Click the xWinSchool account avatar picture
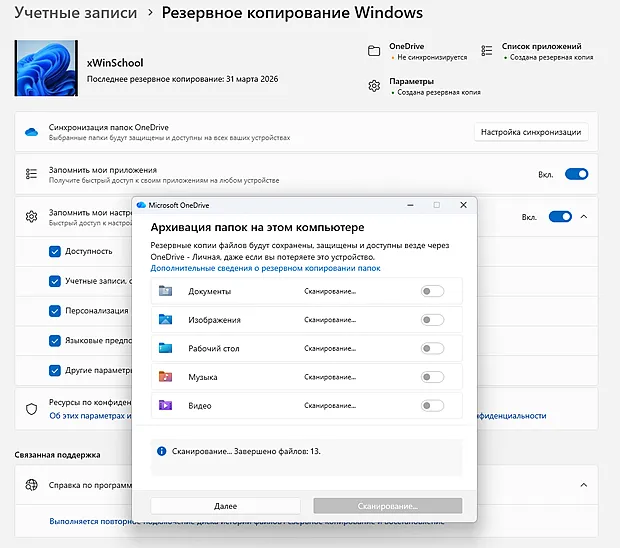Image resolution: width=620 pixels, height=548 pixels. click(x=46, y=68)
